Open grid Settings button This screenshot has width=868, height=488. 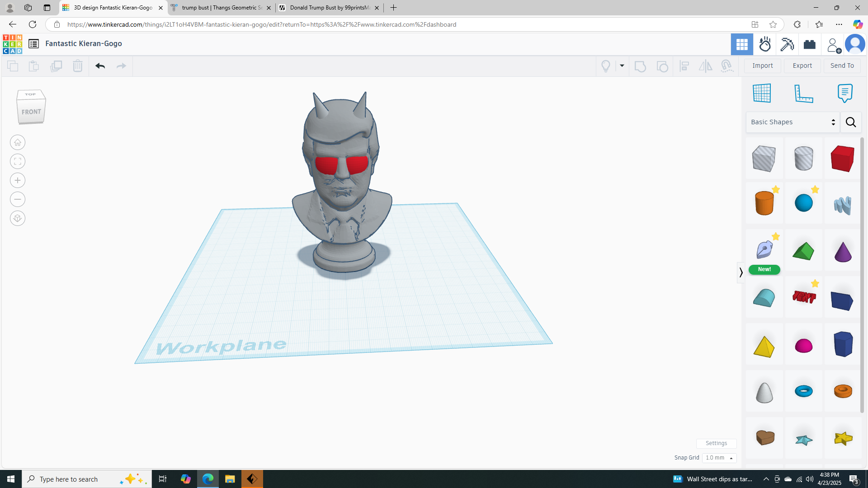pos(716,443)
